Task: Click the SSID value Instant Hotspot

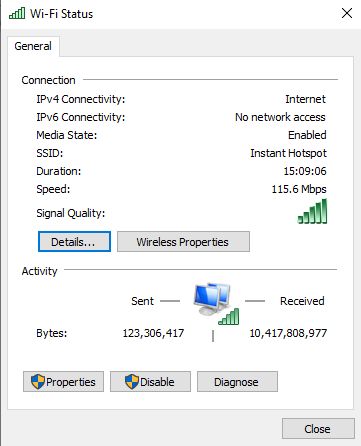Action: click(x=288, y=153)
